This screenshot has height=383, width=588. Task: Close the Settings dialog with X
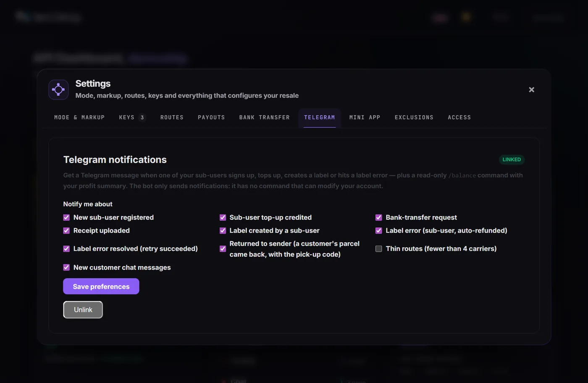531,90
